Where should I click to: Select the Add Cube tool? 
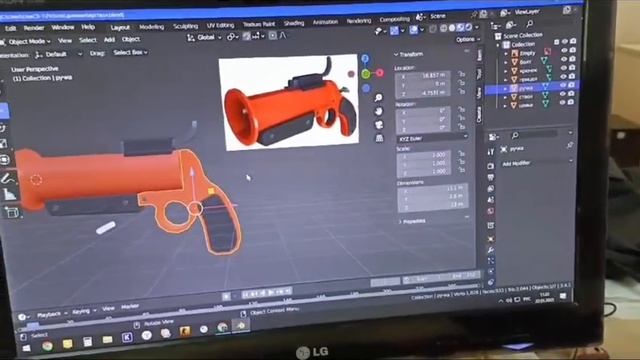[11, 212]
